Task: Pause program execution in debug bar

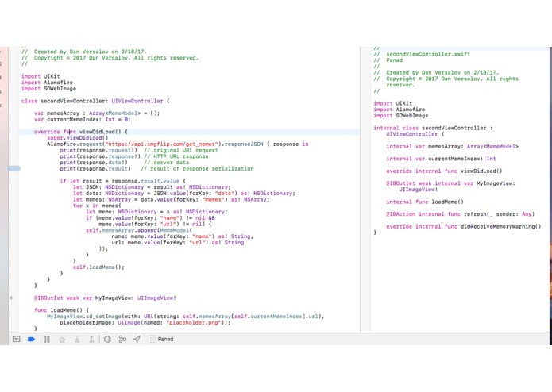Action: click(47, 339)
